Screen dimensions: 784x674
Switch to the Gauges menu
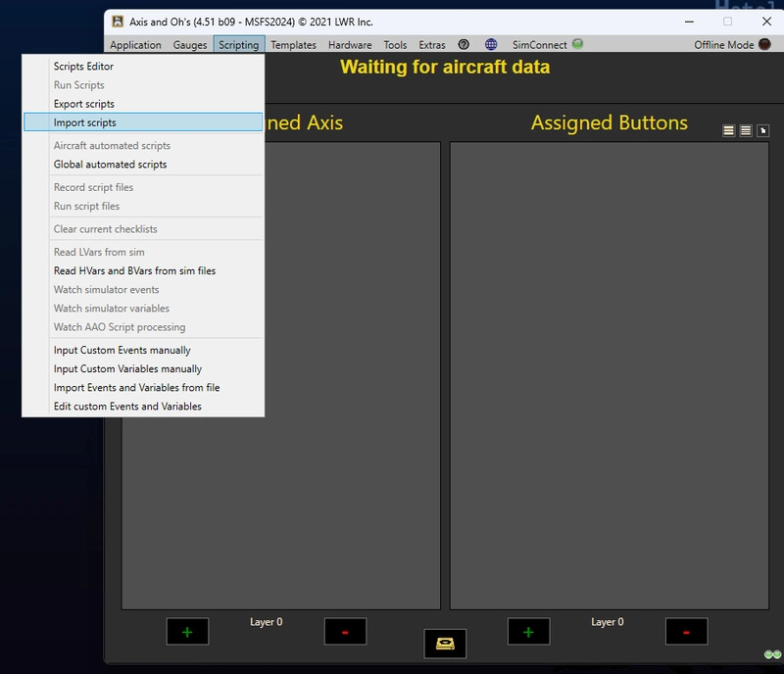click(x=189, y=45)
